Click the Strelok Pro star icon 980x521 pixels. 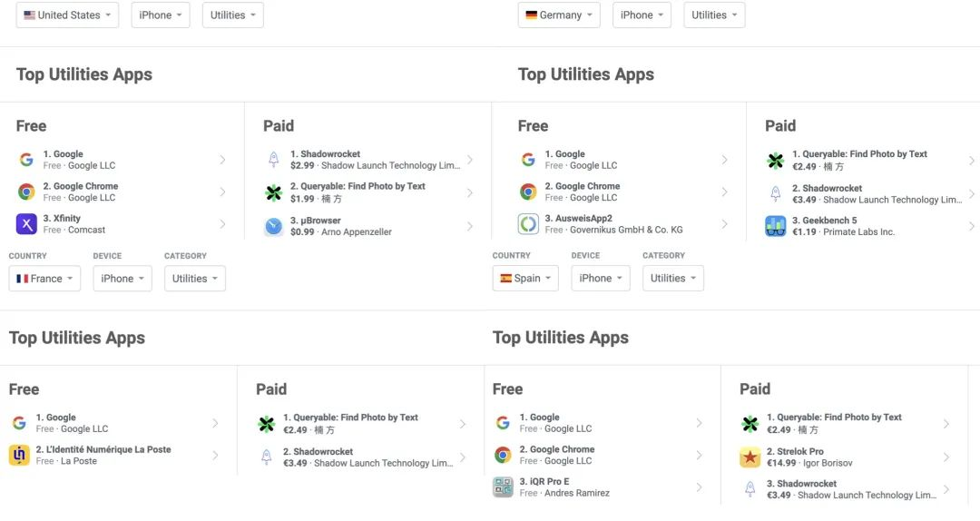(750, 457)
